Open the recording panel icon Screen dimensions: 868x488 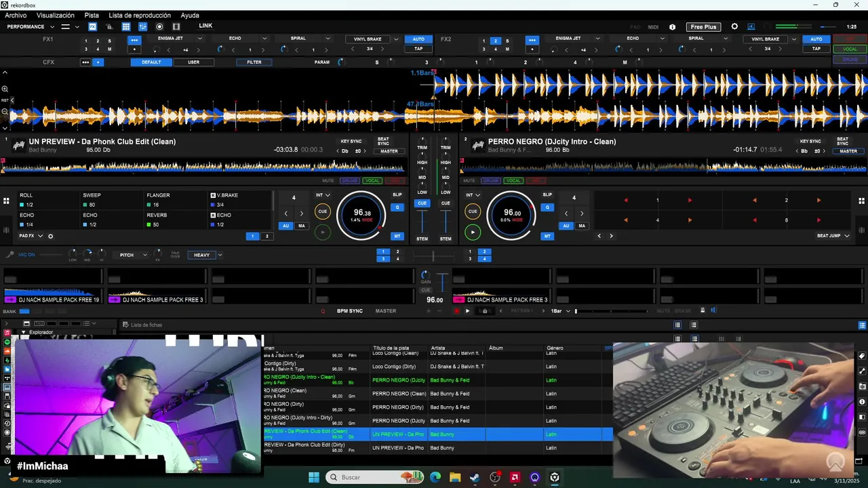click(x=160, y=26)
